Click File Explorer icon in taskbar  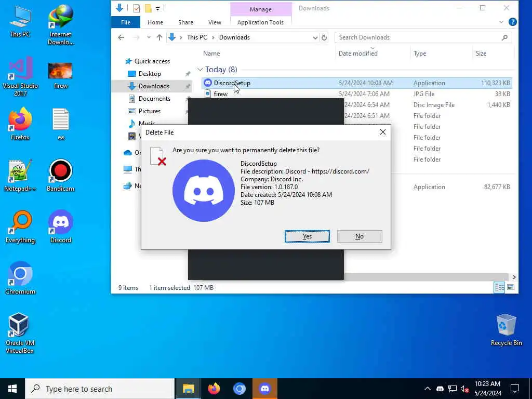click(x=188, y=389)
